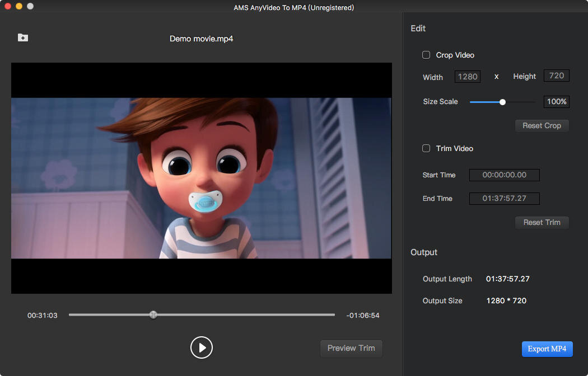Screen dimensions: 588x376
Task: Click the Reset Trim button
Action: [x=542, y=223]
